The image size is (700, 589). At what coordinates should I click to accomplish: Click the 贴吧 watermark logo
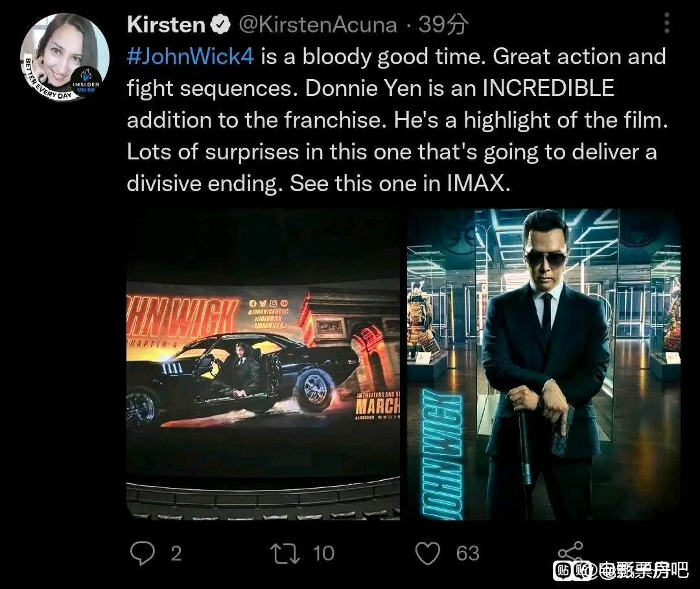click(x=573, y=571)
